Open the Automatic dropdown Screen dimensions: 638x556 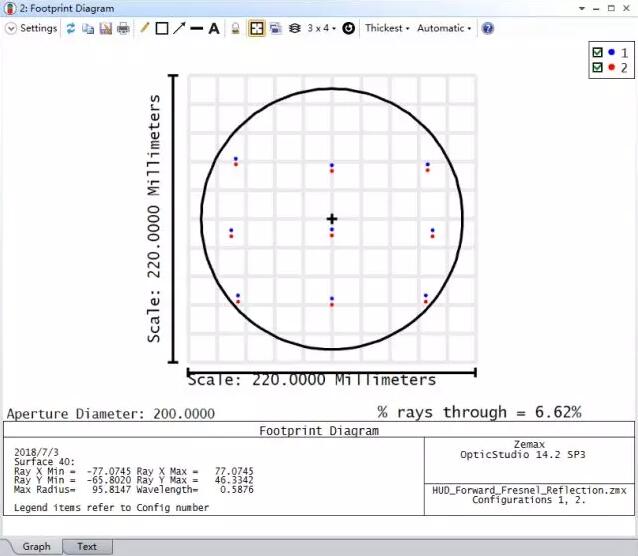[x=443, y=28]
